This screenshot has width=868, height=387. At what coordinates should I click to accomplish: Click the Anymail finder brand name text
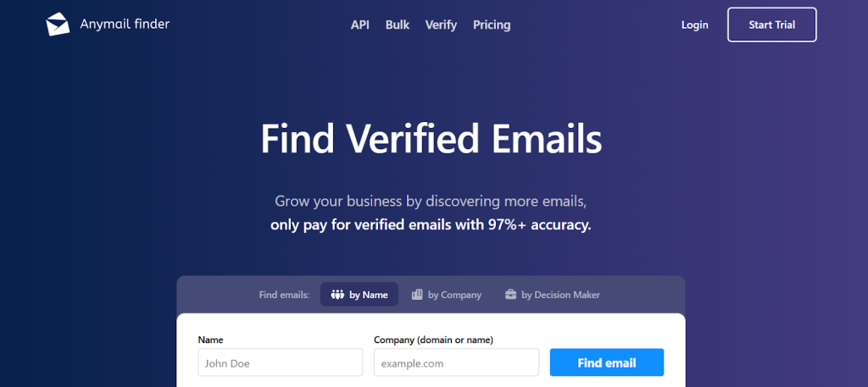coord(125,24)
